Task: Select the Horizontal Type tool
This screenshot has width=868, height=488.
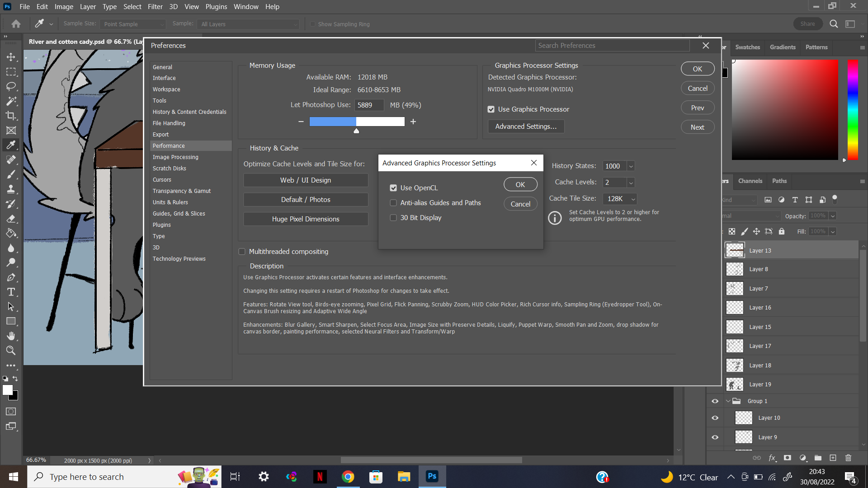Action: click(x=11, y=292)
